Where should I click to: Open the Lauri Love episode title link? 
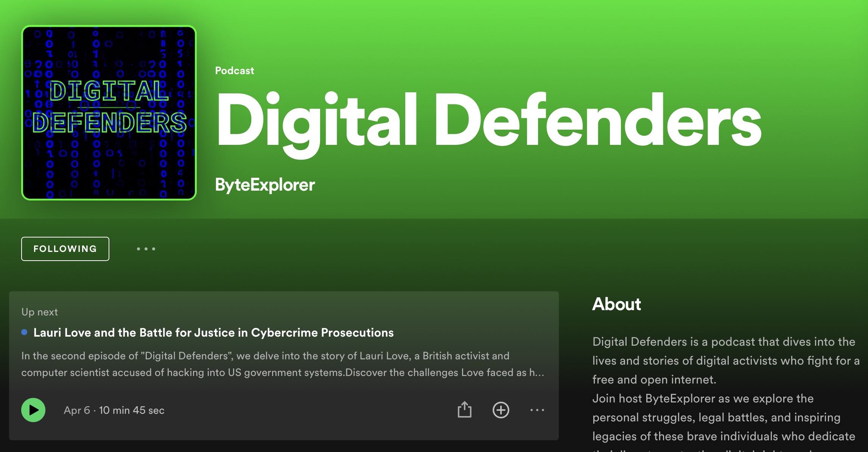(213, 332)
